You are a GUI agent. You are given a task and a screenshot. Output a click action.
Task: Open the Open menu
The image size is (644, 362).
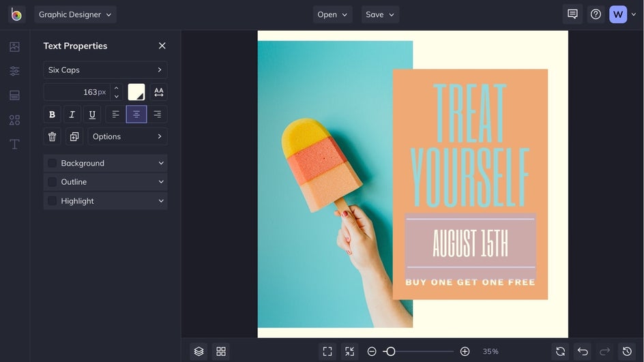click(x=332, y=14)
